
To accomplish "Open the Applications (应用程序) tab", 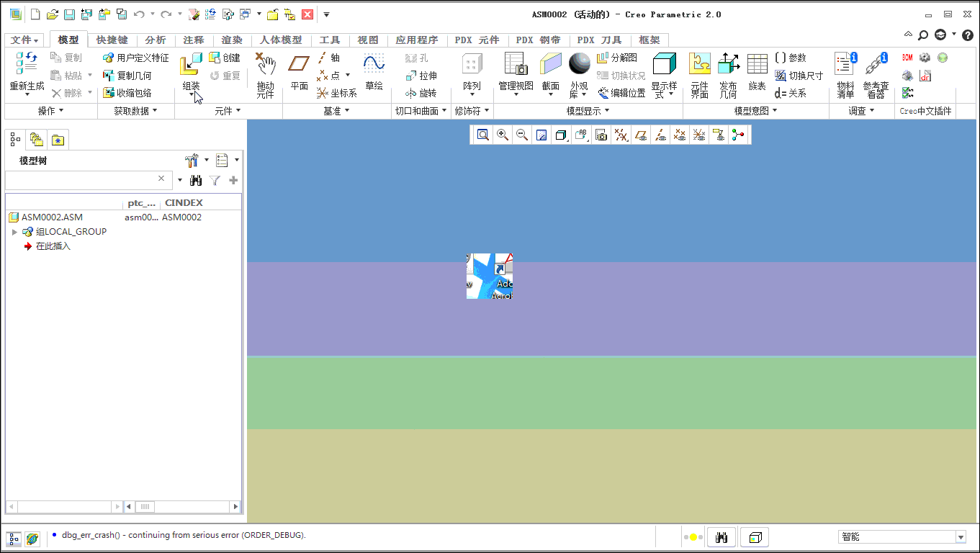I will point(417,40).
